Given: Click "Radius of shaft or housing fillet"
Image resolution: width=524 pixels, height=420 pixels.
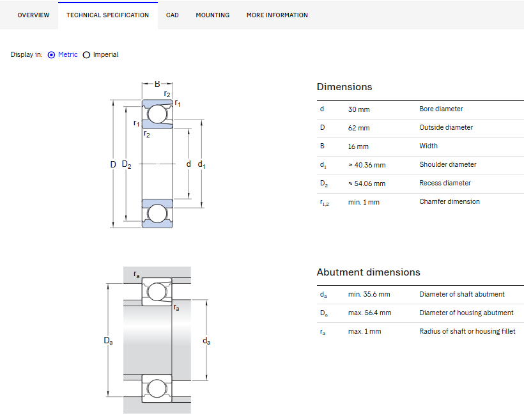Looking at the screenshot, I should click(467, 331).
